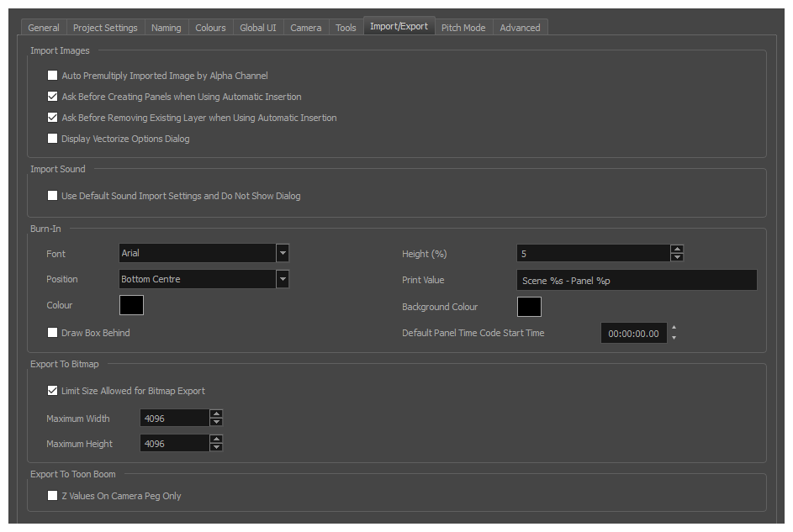Click the Maximum Width up arrow
793x532 pixels.
click(216, 413)
